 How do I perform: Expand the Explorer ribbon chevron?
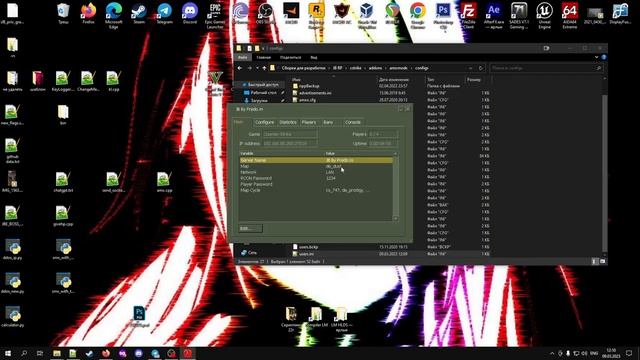(596, 58)
